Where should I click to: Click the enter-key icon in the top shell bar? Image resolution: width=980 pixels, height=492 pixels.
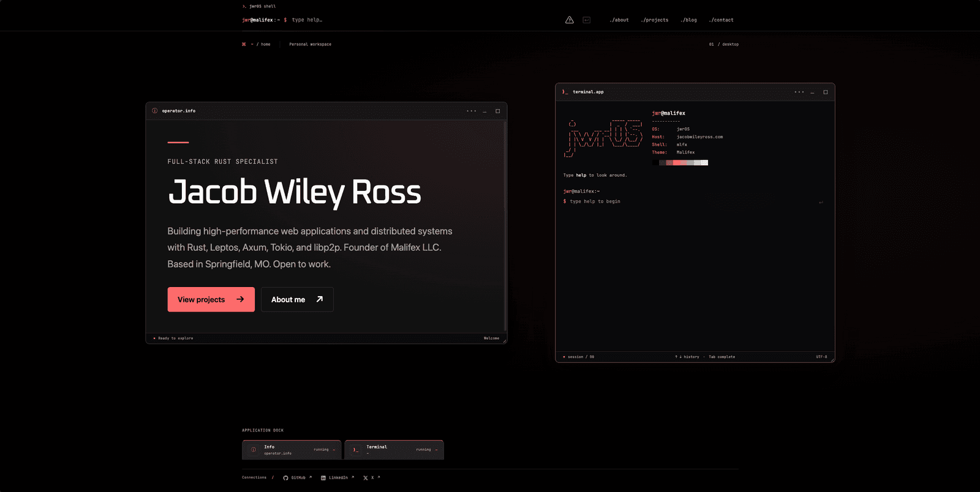[586, 20]
